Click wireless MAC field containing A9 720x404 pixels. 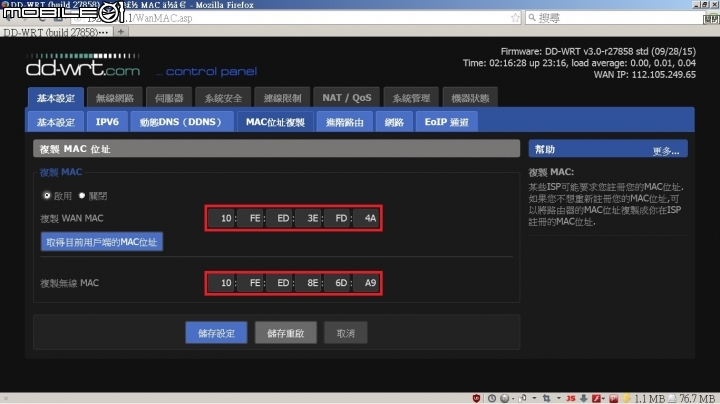[x=366, y=283]
